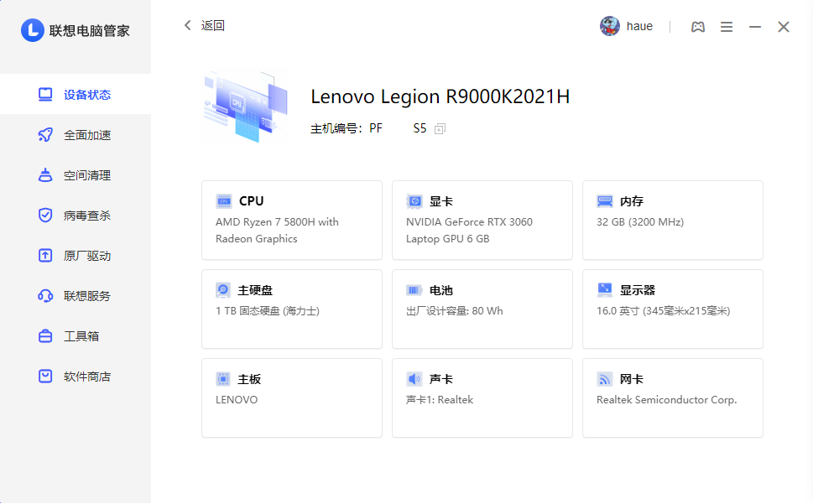
Task: Copy the host serial number with copy icon
Action: pos(440,128)
